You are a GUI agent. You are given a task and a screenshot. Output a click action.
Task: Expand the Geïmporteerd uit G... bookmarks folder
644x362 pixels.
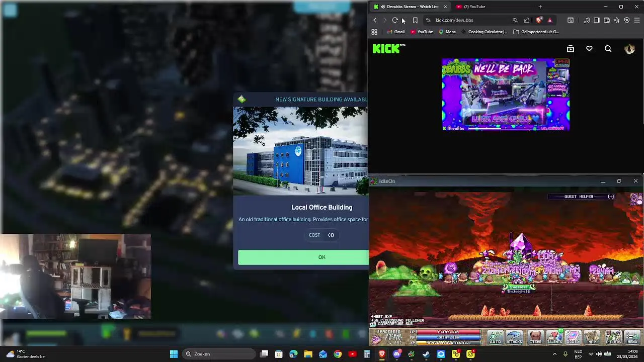(x=536, y=32)
